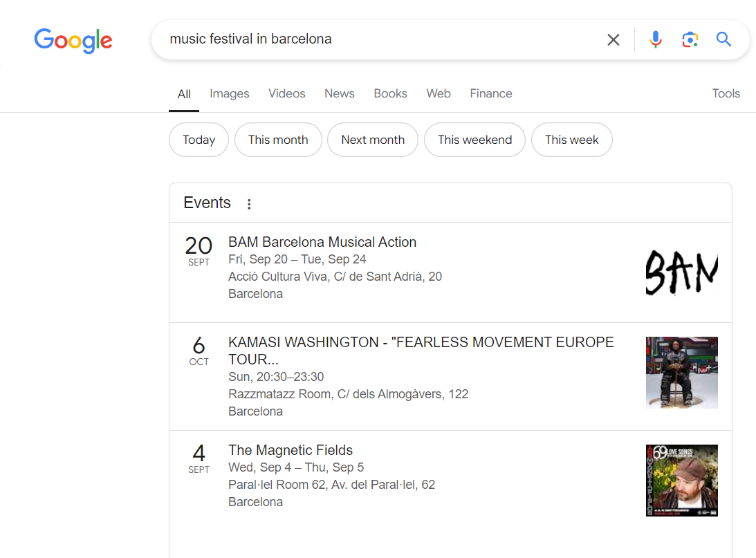Open the Events three-dot options menu
This screenshot has height=558, width=756.
(x=249, y=203)
